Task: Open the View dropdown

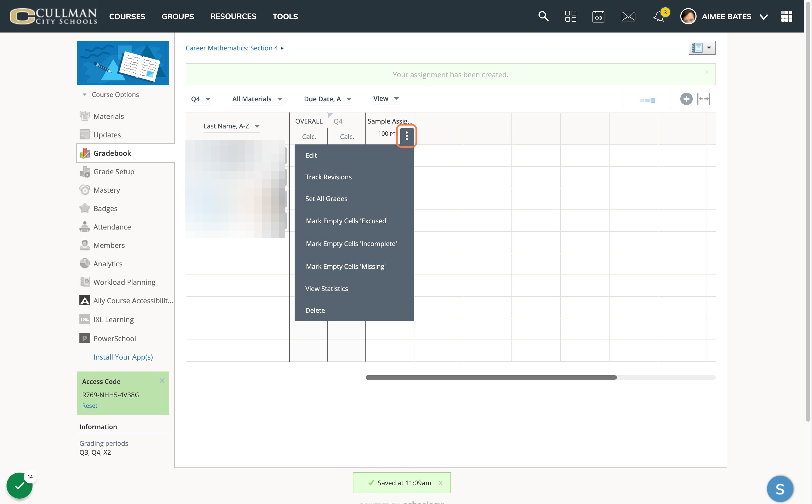Action: tap(386, 98)
